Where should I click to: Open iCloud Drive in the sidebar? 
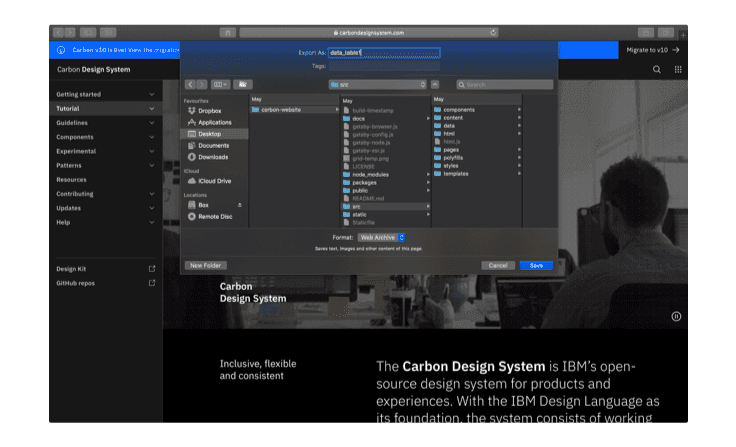point(214,181)
